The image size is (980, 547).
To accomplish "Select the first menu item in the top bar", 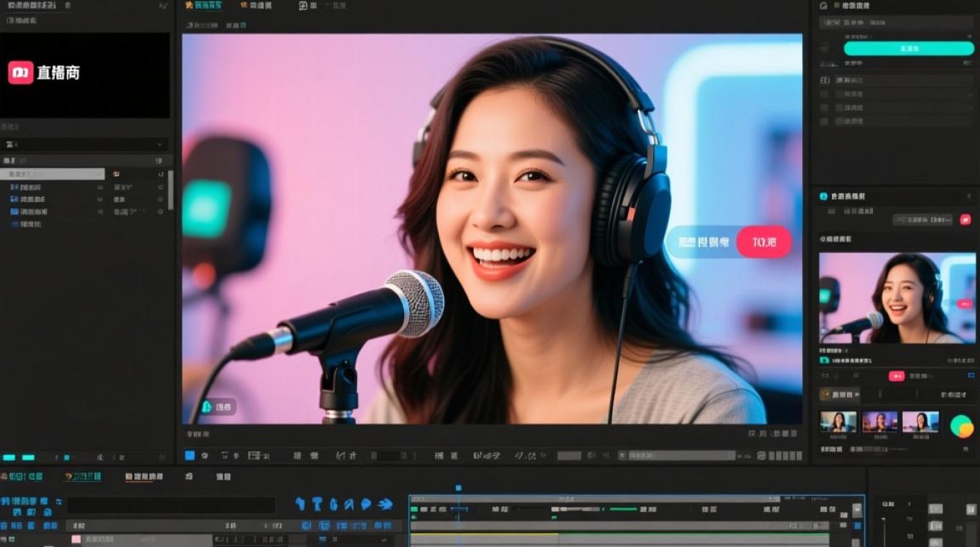I will coord(202,5).
